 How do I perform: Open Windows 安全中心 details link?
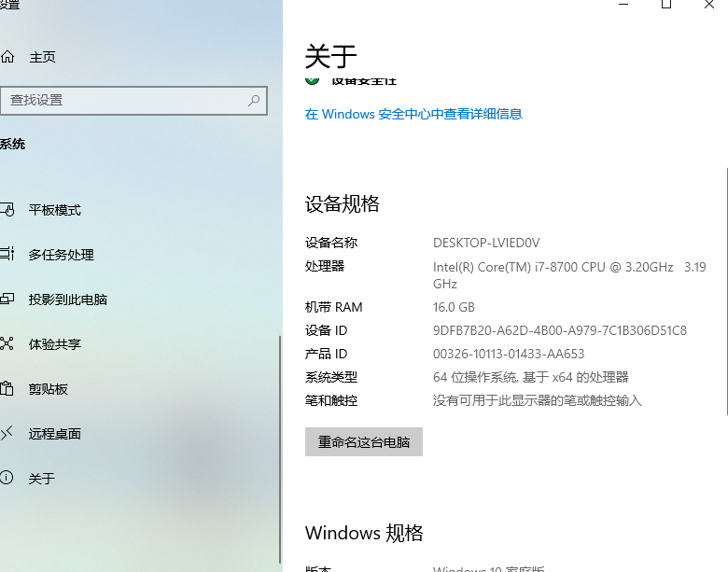[x=413, y=114]
